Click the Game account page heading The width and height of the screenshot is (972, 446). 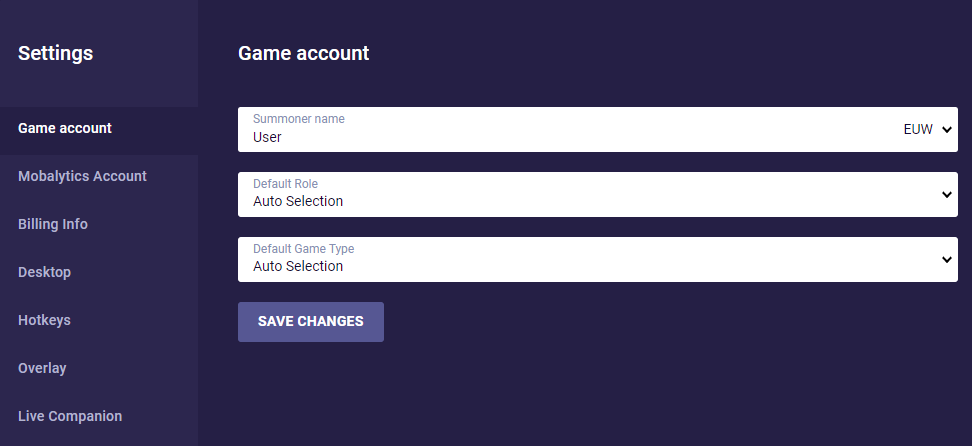point(303,53)
